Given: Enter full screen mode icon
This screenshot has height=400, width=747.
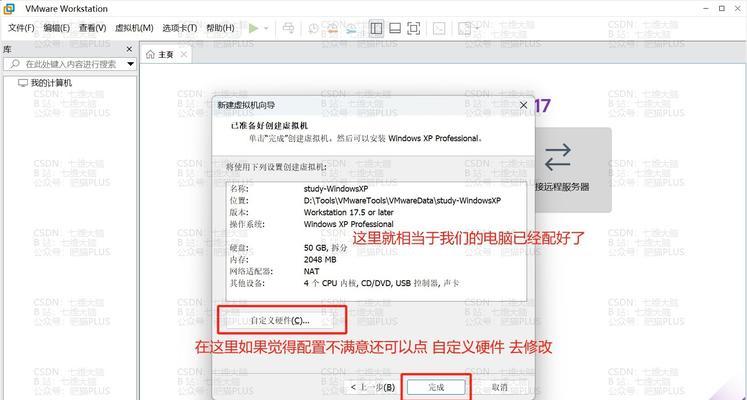Looking at the screenshot, I should pos(414,29).
